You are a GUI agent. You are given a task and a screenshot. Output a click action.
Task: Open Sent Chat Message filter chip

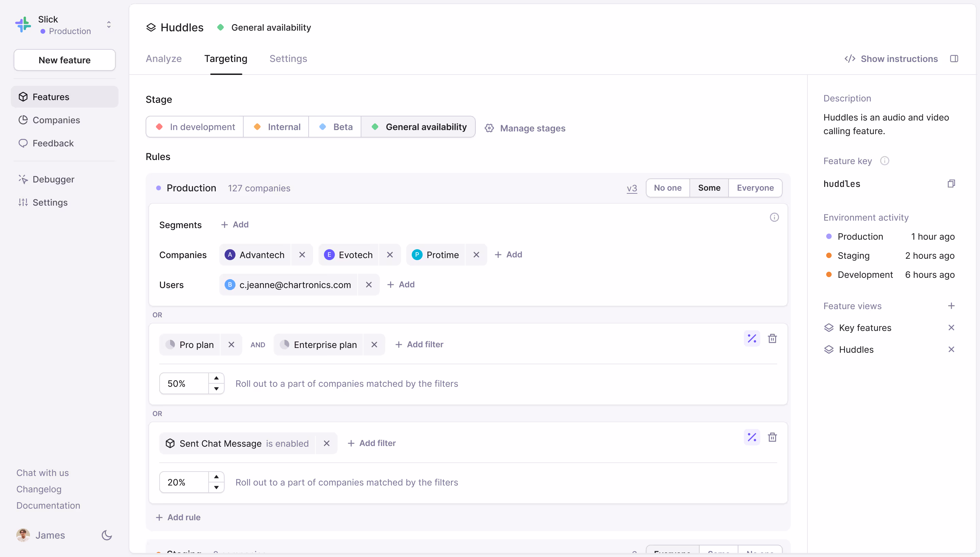click(x=237, y=443)
